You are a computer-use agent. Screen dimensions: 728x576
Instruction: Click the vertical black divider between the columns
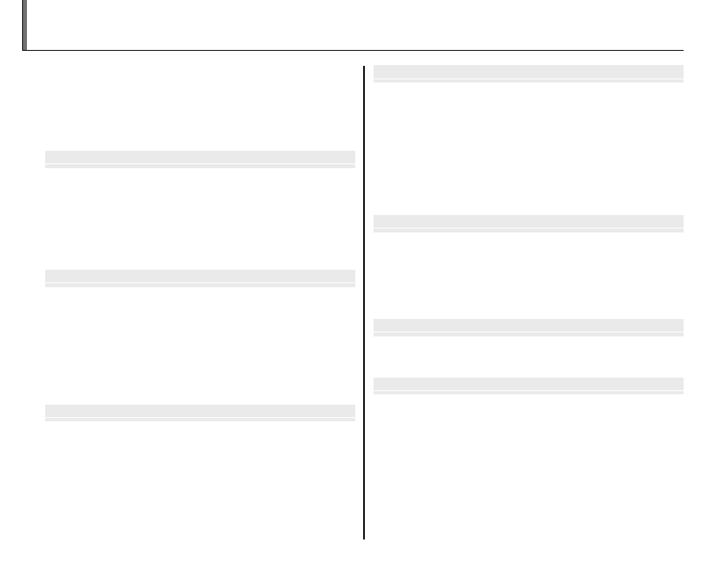[x=364, y=301]
